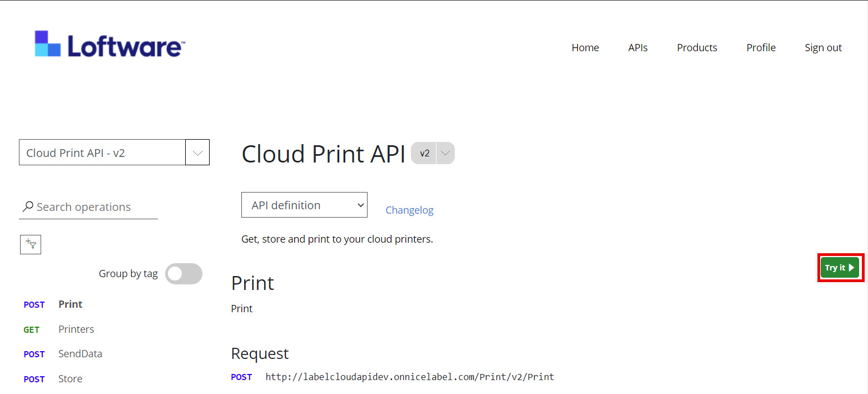The image size is (868, 394).
Task: Select the GET Printers operation
Action: tap(76, 329)
